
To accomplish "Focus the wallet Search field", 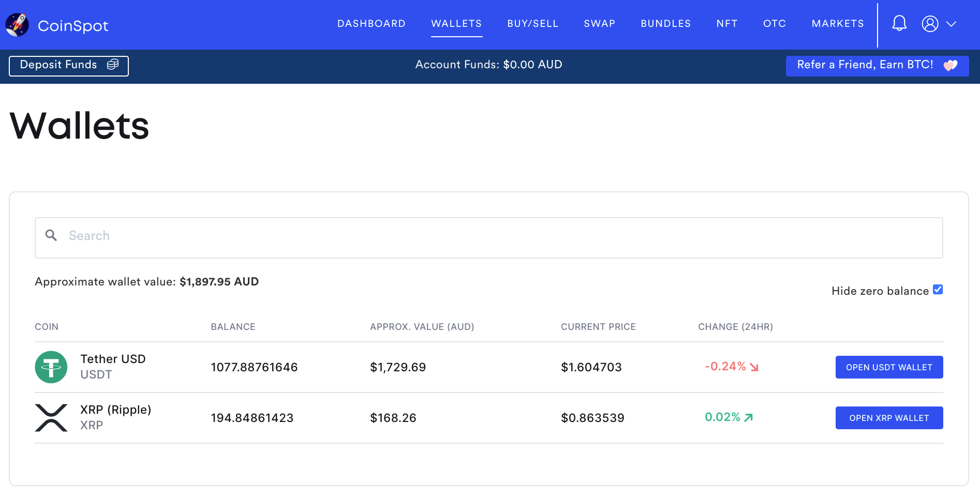I will pos(488,238).
